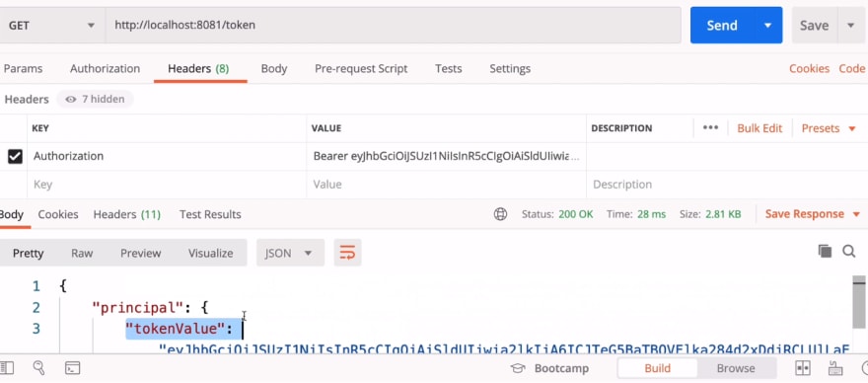
Task: Search the response body with magnifier icon
Action: pyautogui.click(x=849, y=252)
